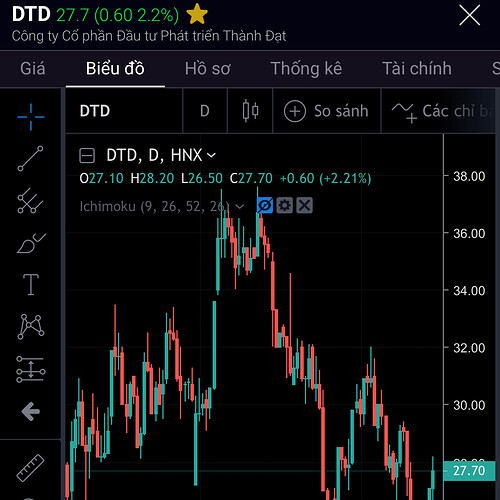
Task: Click the So sánh compare button
Action: coord(326,111)
